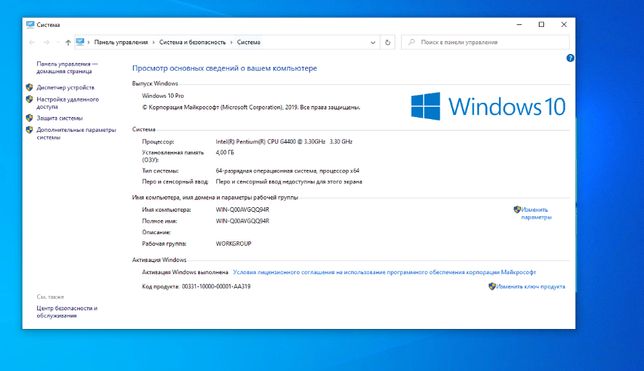Open Настройка удаленного доступа

[67, 103]
